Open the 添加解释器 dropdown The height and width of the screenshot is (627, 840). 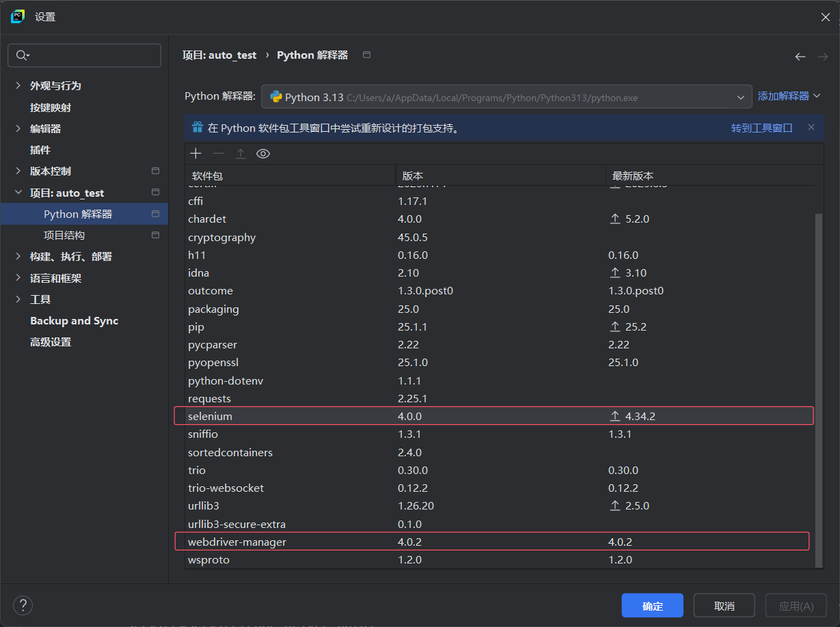point(789,96)
